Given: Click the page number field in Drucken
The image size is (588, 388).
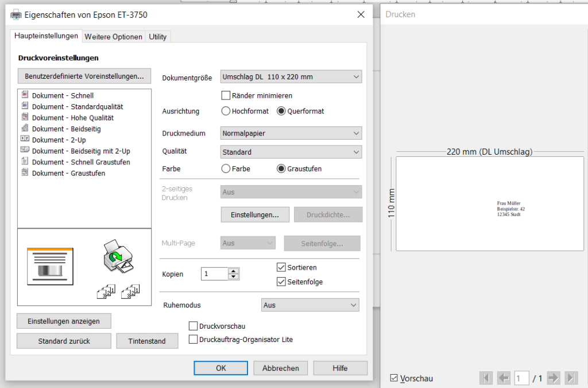Looking at the screenshot, I should point(521,378).
